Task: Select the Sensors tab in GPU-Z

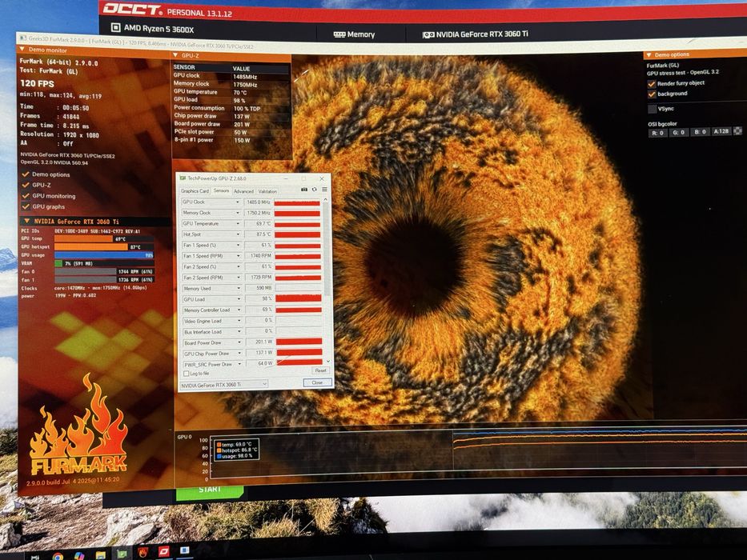Action: click(x=221, y=190)
